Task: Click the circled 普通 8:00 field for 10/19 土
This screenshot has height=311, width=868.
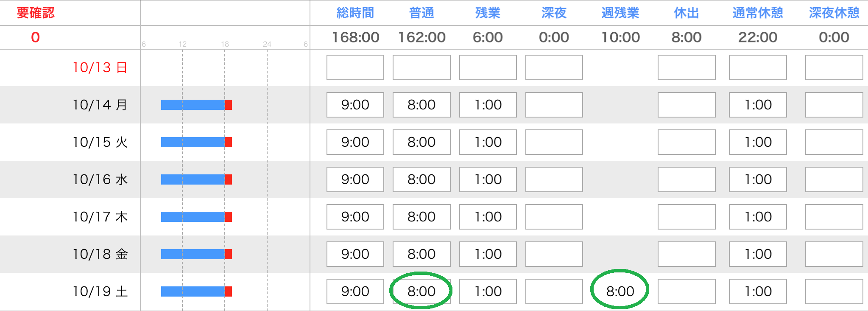Action: [x=421, y=291]
